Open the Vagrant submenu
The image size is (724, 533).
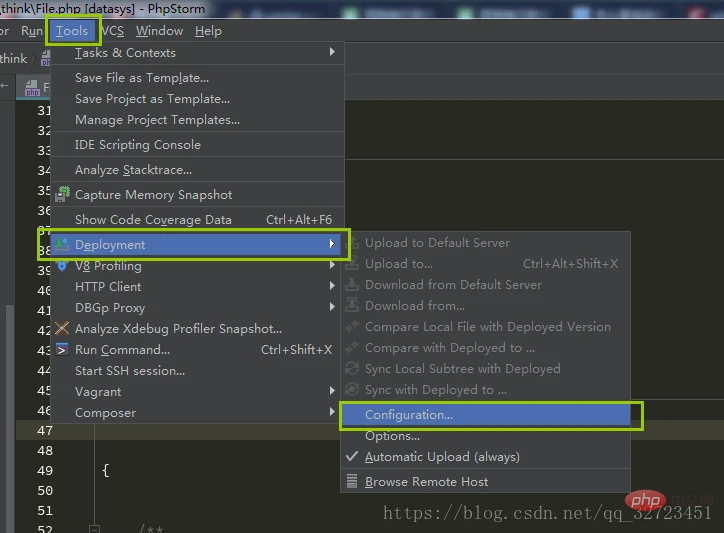point(200,392)
